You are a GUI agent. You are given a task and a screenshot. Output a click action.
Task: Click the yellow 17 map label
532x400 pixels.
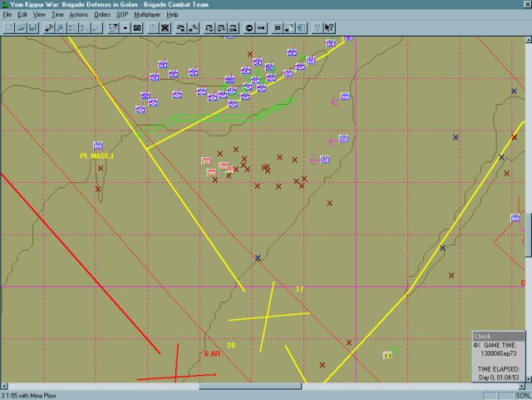click(x=299, y=289)
